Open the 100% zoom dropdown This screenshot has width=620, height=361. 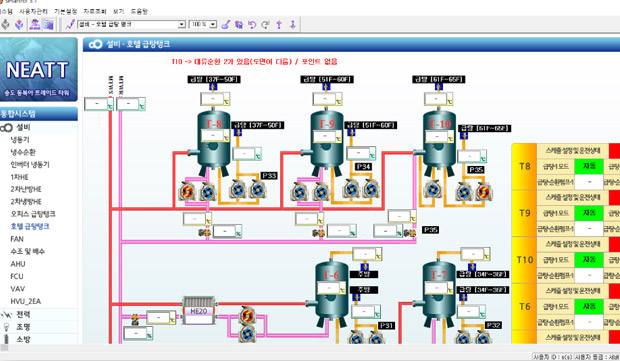coord(203,25)
